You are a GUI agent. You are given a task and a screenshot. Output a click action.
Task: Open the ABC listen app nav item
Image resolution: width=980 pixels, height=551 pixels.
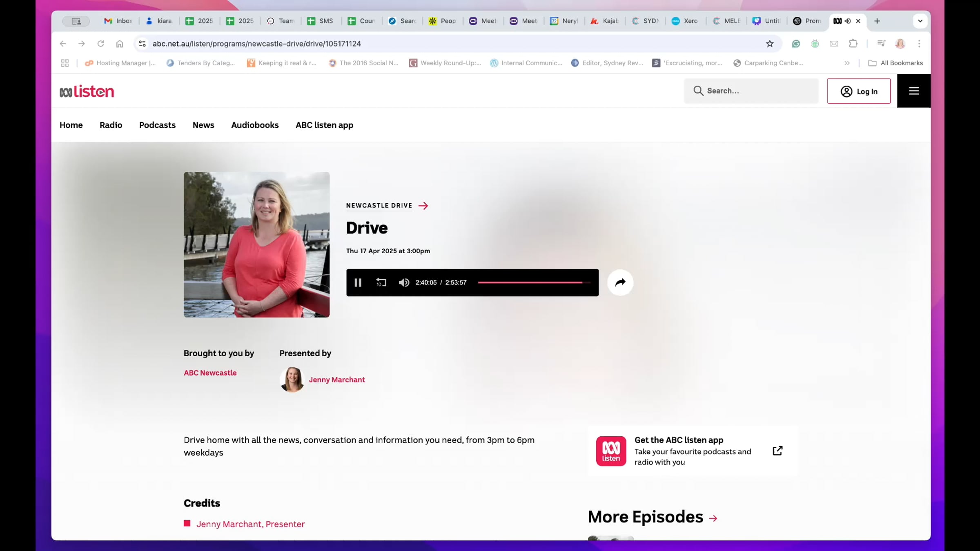pos(324,125)
